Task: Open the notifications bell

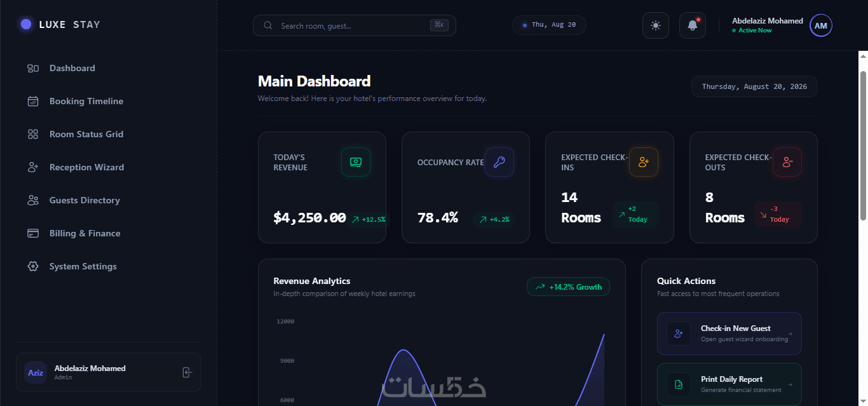Action: coord(693,25)
